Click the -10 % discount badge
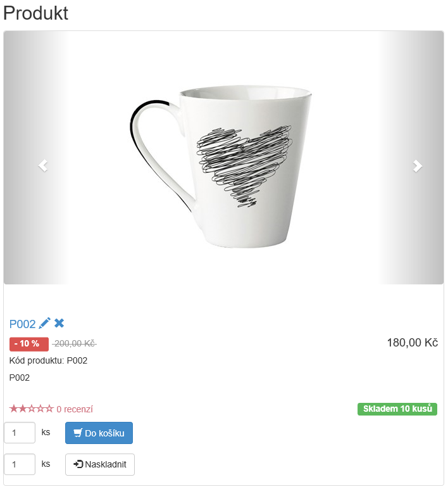Viewport: 448px width, 489px height. pyautogui.click(x=29, y=344)
